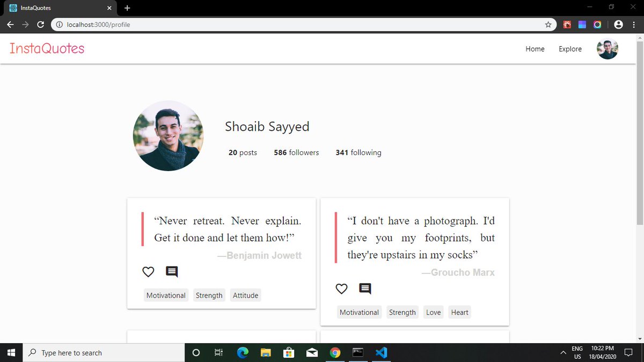Open Cortana from the taskbar circle icon
The image size is (644, 362).
pyautogui.click(x=196, y=353)
